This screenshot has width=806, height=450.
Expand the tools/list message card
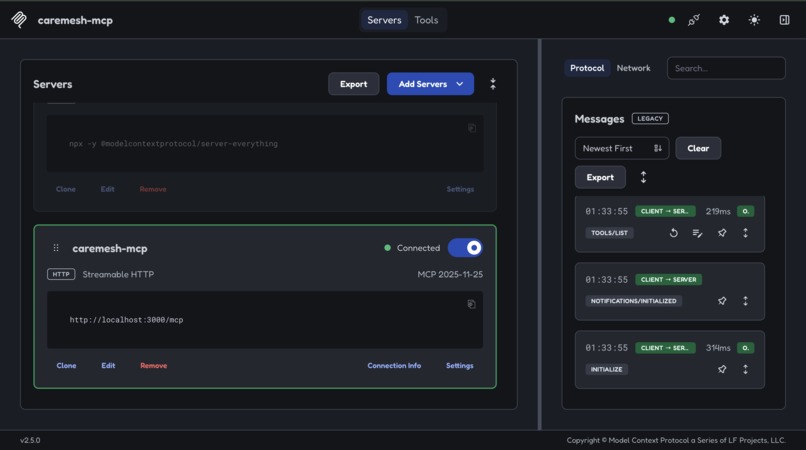tap(745, 233)
